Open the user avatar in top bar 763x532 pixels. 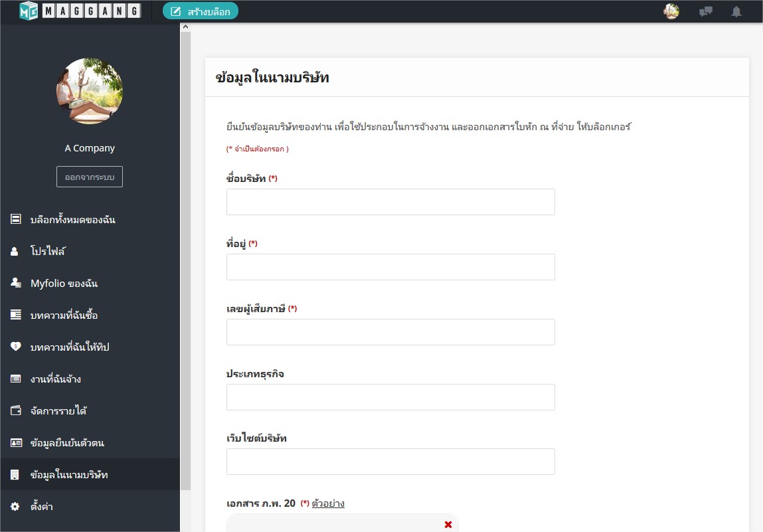click(671, 11)
